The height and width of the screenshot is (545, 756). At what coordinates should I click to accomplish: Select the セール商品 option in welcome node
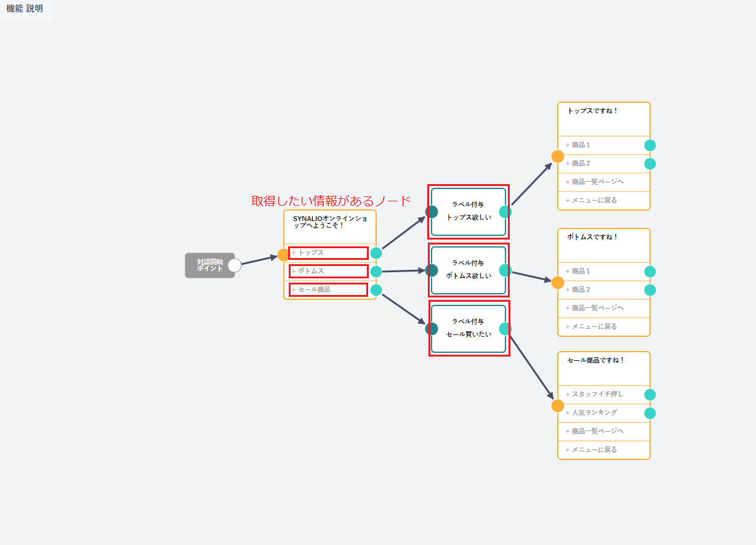329,290
